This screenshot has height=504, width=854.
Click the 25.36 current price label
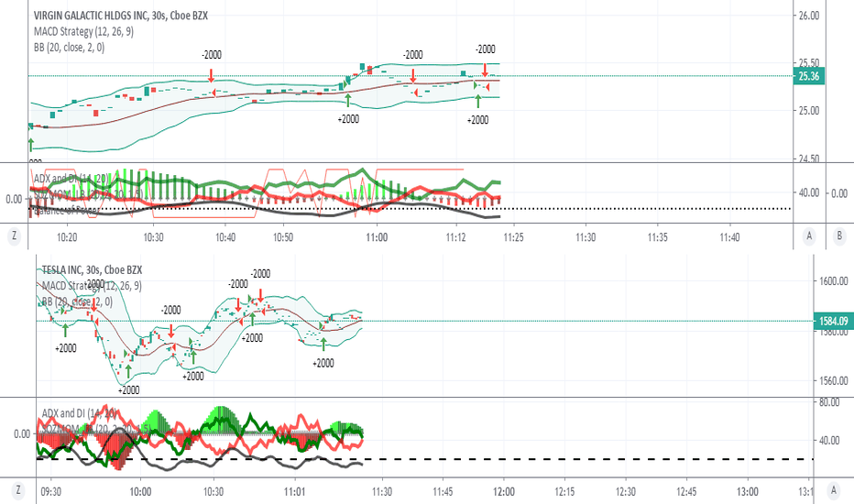tap(809, 76)
